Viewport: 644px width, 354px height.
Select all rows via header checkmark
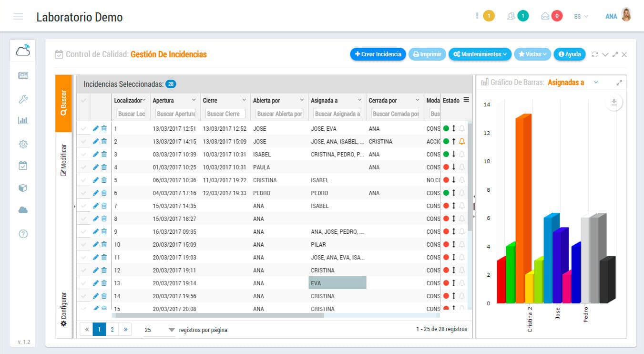pyautogui.click(x=84, y=100)
